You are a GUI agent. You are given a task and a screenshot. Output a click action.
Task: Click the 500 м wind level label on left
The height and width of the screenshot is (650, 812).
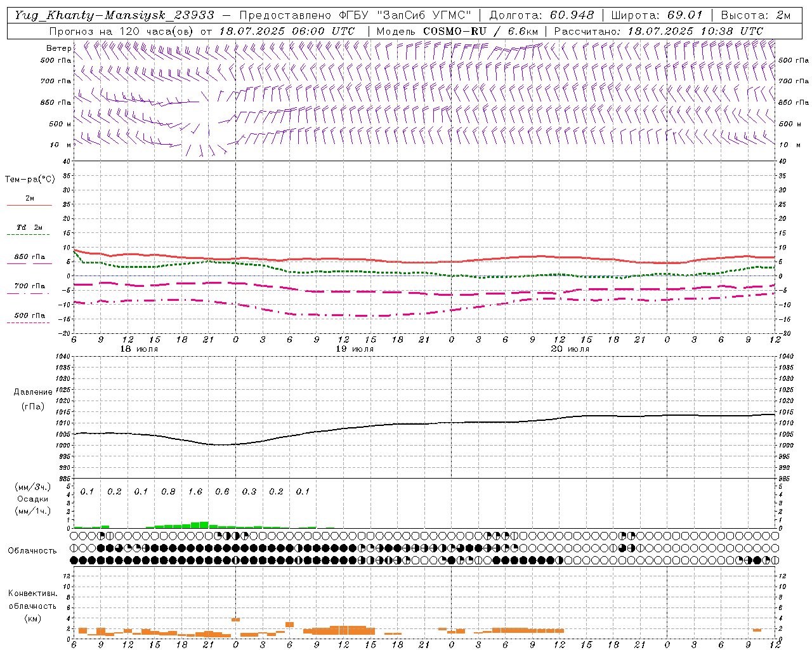click(61, 124)
